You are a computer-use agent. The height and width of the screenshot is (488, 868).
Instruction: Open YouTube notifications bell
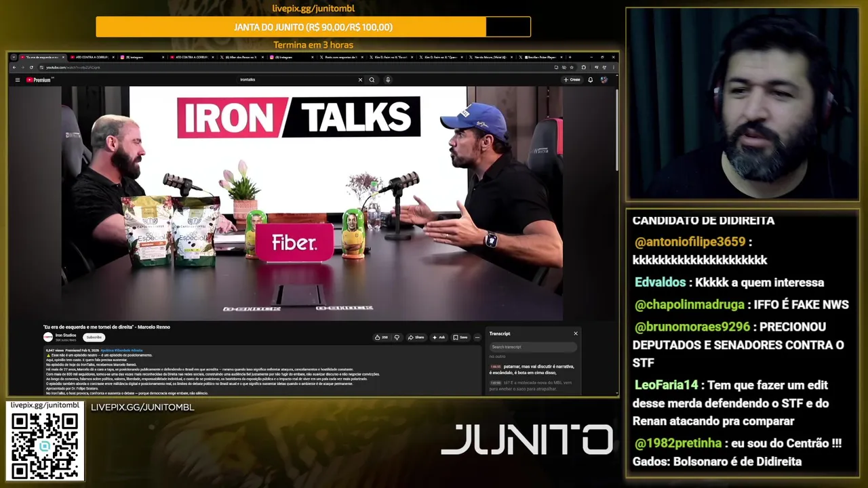(x=591, y=80)
